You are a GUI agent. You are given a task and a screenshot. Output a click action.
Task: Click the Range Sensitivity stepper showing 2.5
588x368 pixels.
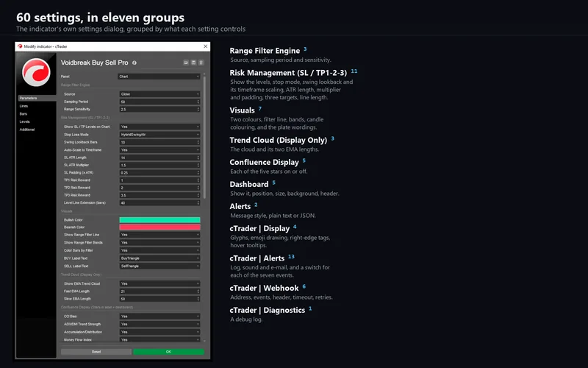(x=159, y=109)
